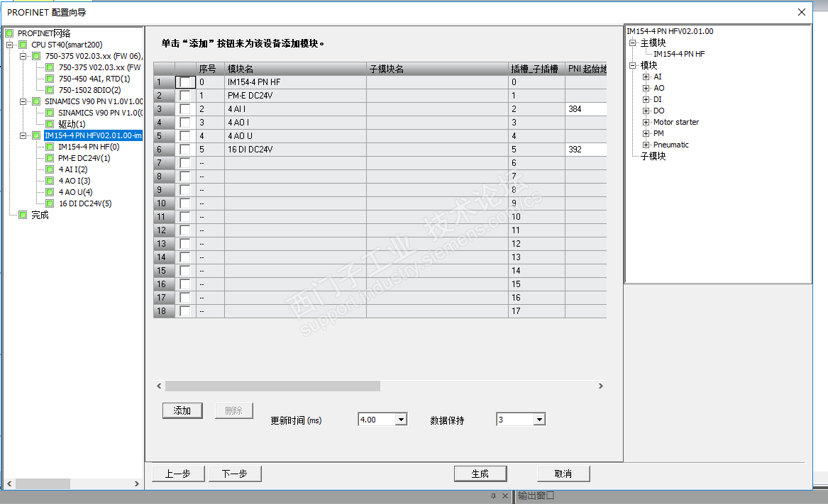Tick the checkbox in table row 12

click(184, 230)
